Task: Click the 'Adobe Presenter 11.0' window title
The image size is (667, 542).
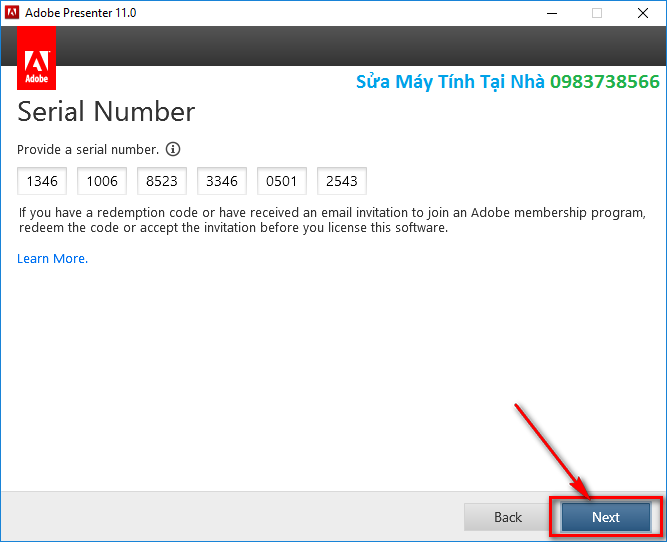Action: click(80, 13)
